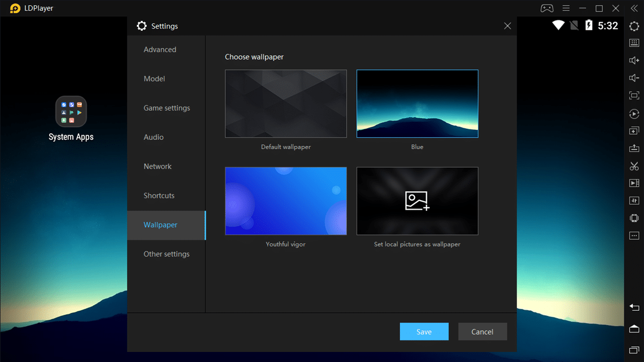Take a screenshot with the scissors tool

pyautogui.click(x=634, y=166)
